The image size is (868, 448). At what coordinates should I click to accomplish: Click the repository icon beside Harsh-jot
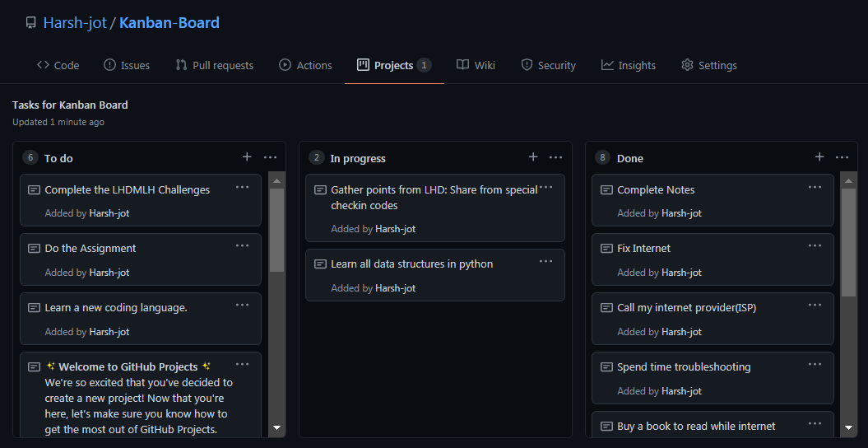pyautogui.click(x=31, y=23)
